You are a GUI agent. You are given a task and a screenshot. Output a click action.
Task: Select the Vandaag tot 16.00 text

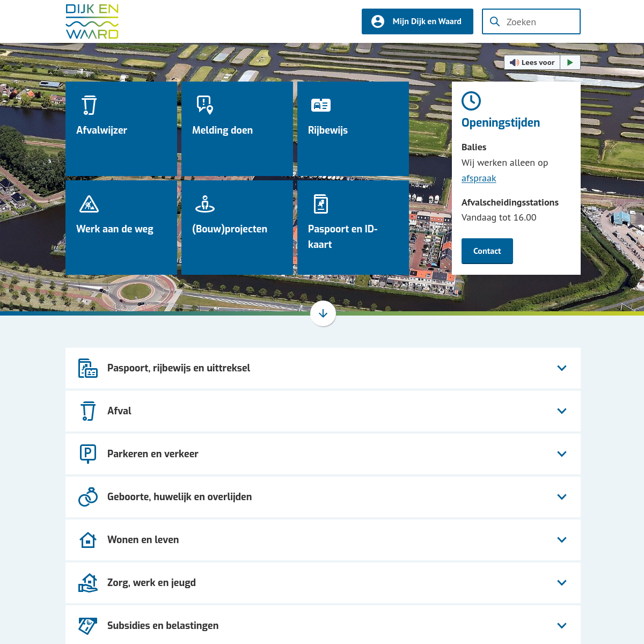[499, 217]
